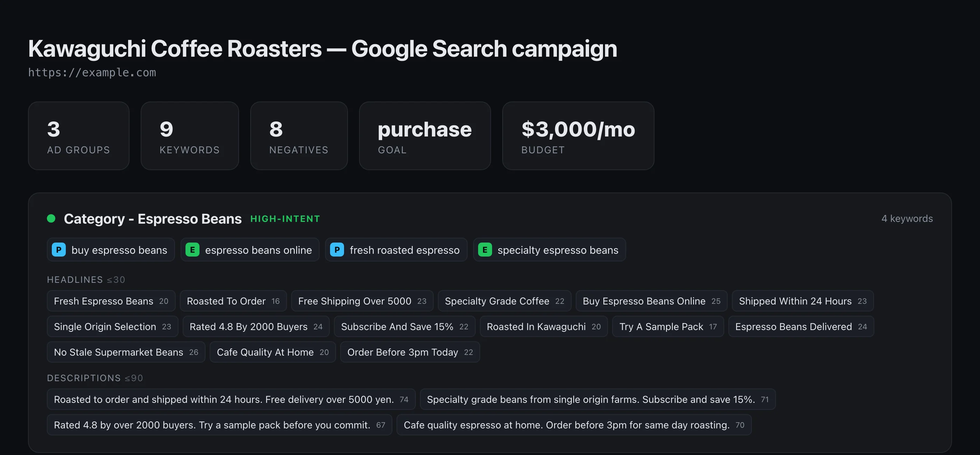This screenshot has width=980, height=455.
Task: Select description starting 'Rated 4.8 by over 2000 buyers'
Action: pyautogui.click(x=219, y=425)
